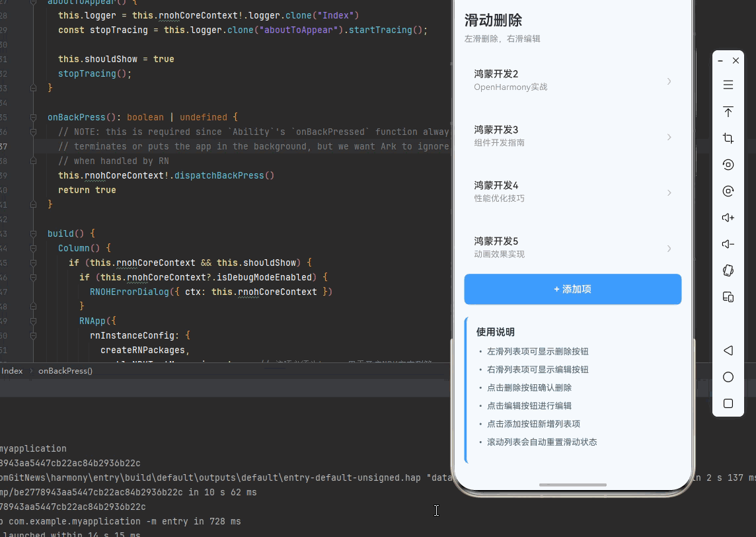Screen dimensions: 756x537
Task: Click the stopTracing(); line
Action: (x=94, y=73)
